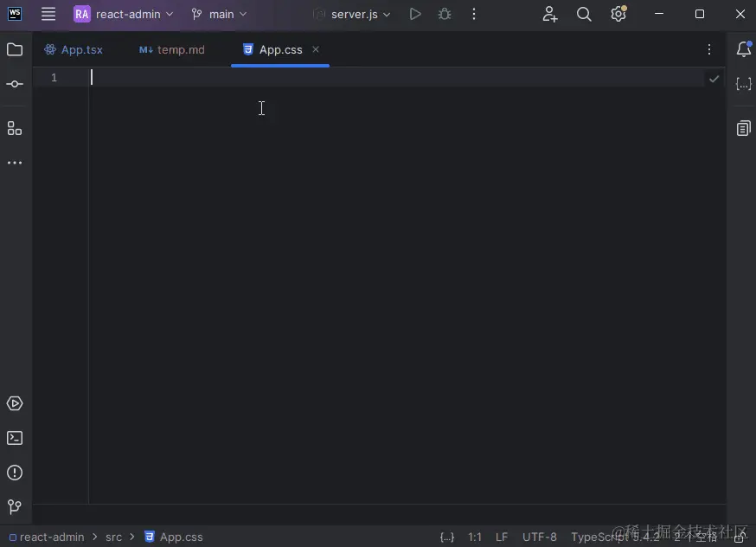Change UTF-8 file encoding
Screen dimensions: 756x547
click(x=540, y=537)
